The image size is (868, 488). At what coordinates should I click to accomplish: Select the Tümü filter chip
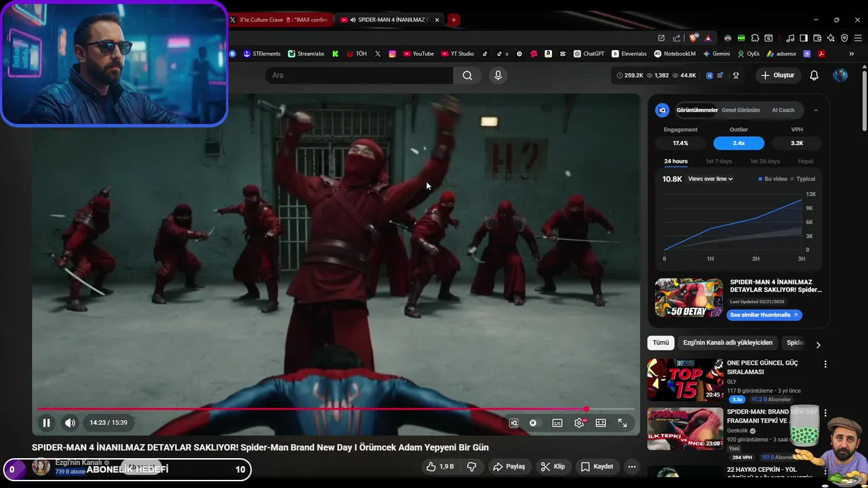tap(660, 343)
